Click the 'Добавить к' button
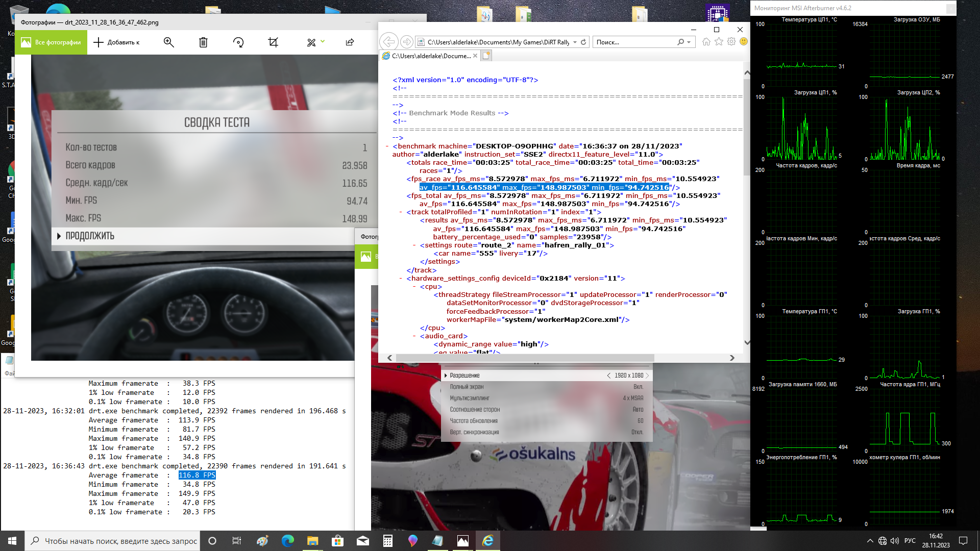This screenshot has width=980, height=551. [117, 42]
